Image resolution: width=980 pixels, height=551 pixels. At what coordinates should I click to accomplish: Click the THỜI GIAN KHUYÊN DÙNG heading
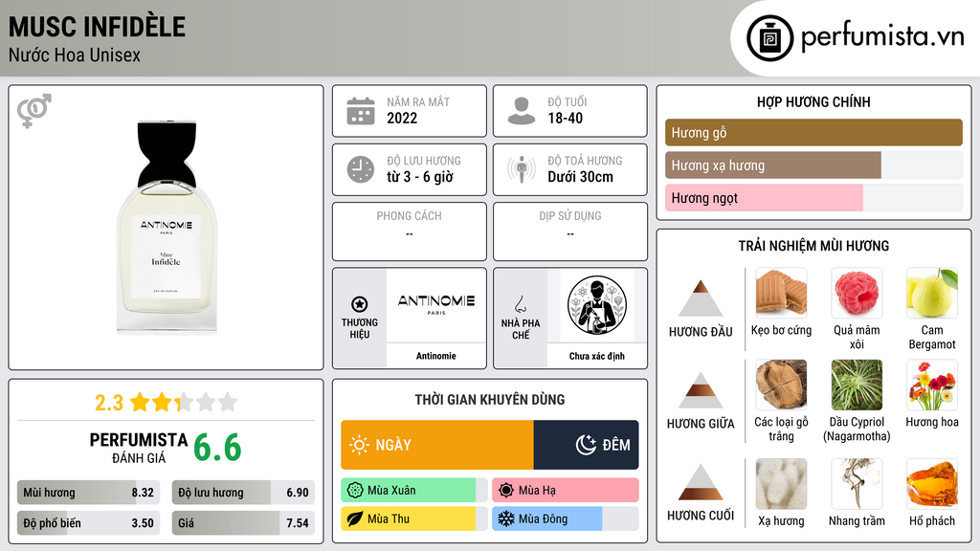[x=490, y=399]
